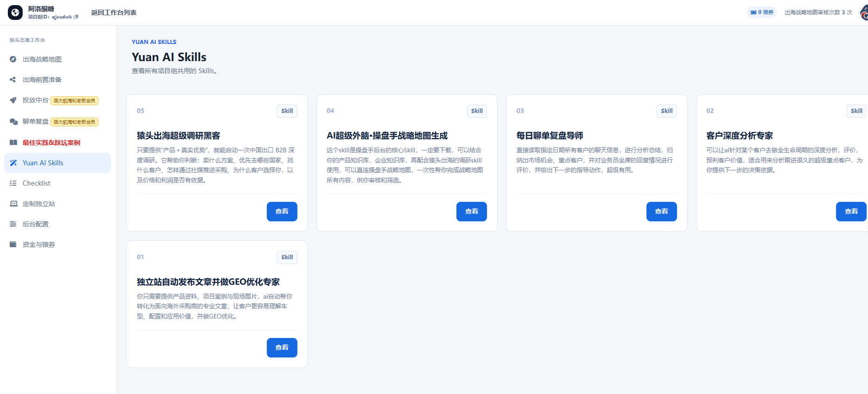Open 定制独立站 in the sidebar

tap(58, 204)
